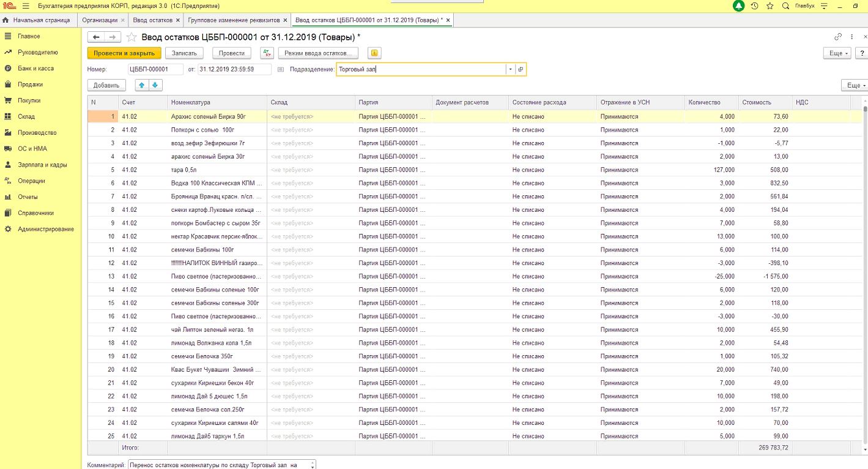Image resolution: width=868 pixels, height=469 pixels.
Task: Navigate back with left arrow
Action: 97,37
